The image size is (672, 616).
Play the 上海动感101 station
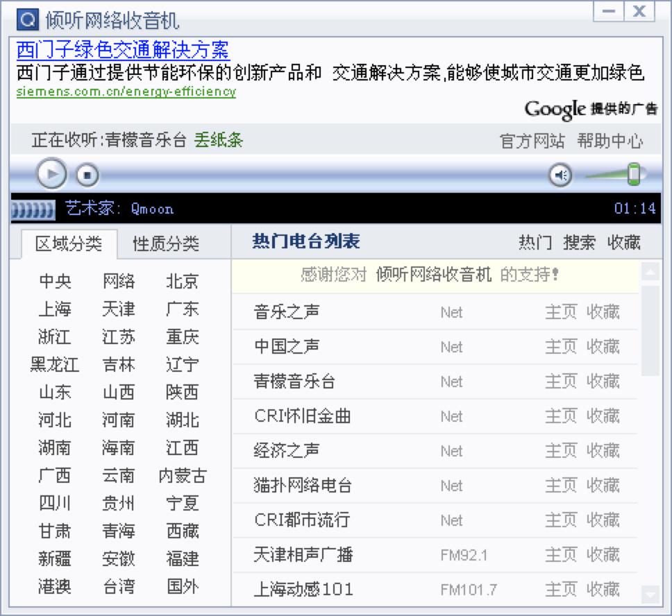coord(303,590)
